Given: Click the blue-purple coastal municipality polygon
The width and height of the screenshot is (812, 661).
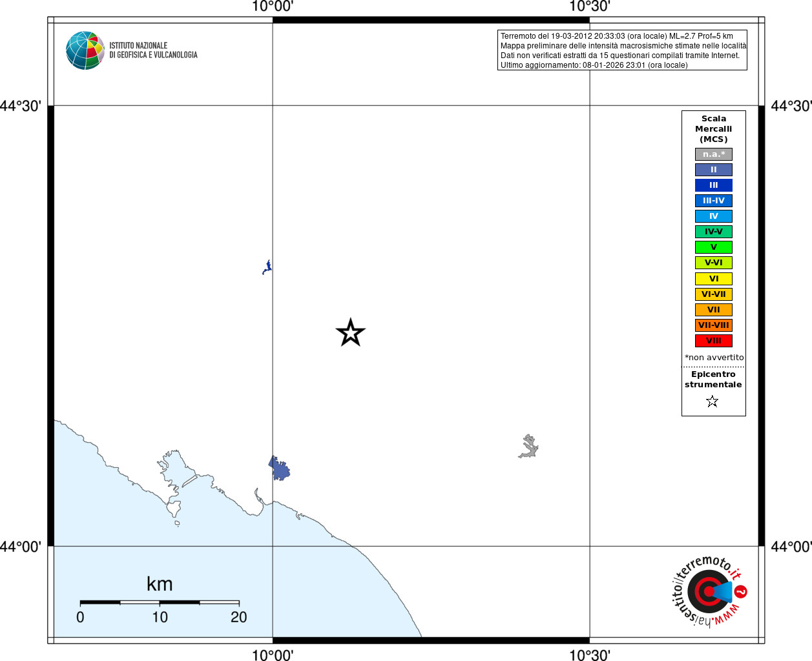Looking at the screenshot, I should (x=280, y=469).
